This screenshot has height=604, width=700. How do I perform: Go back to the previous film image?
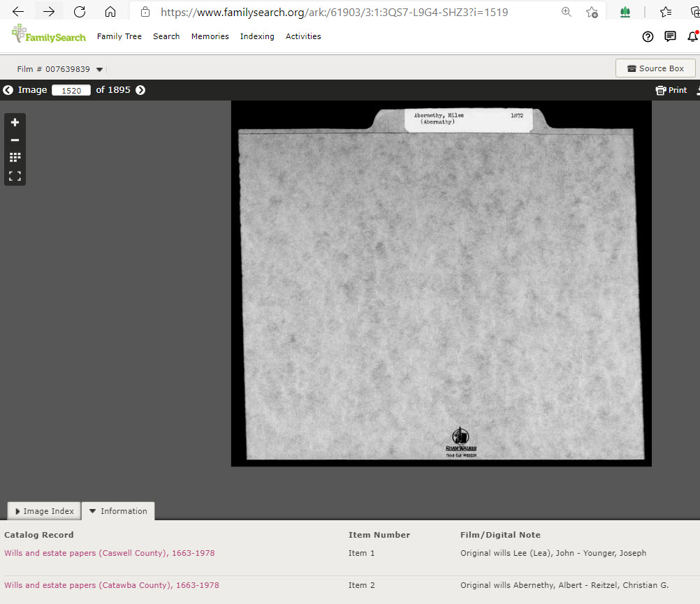(7, 89)
